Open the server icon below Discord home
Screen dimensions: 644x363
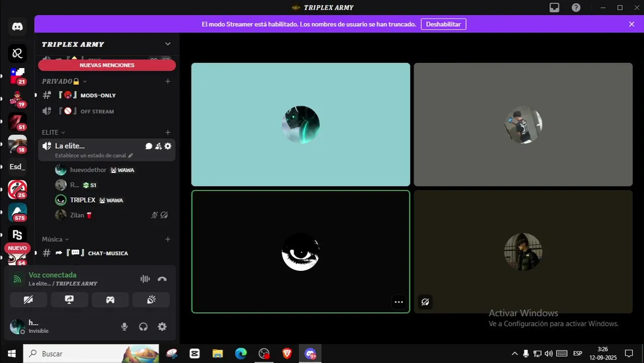[x=18, y=53]
